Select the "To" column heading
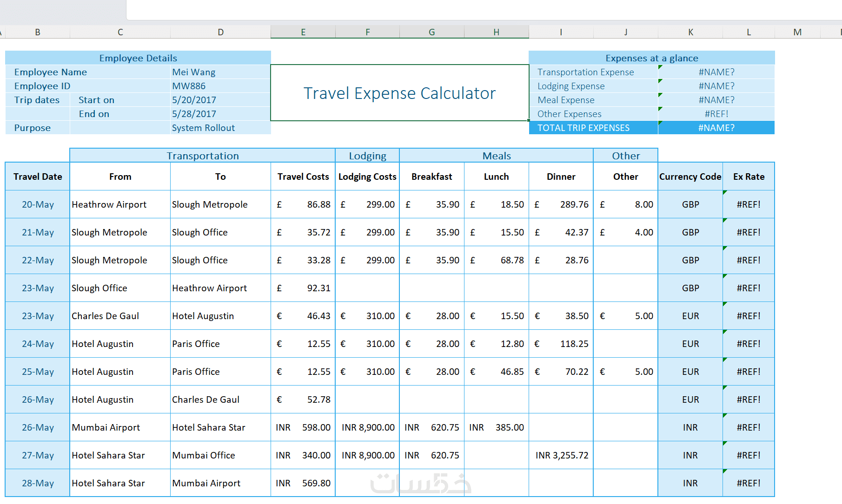842x504 pixels. point(221,177)
